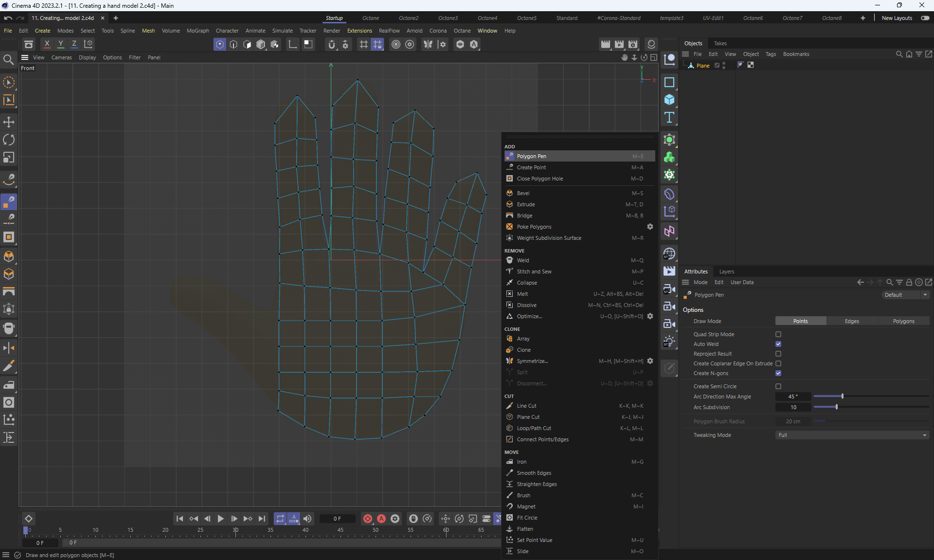Viewport: 934px width, 560px height.
Task: Set Draw Mode to Edges
Action: pyautogui.click(x=852, y=321)
